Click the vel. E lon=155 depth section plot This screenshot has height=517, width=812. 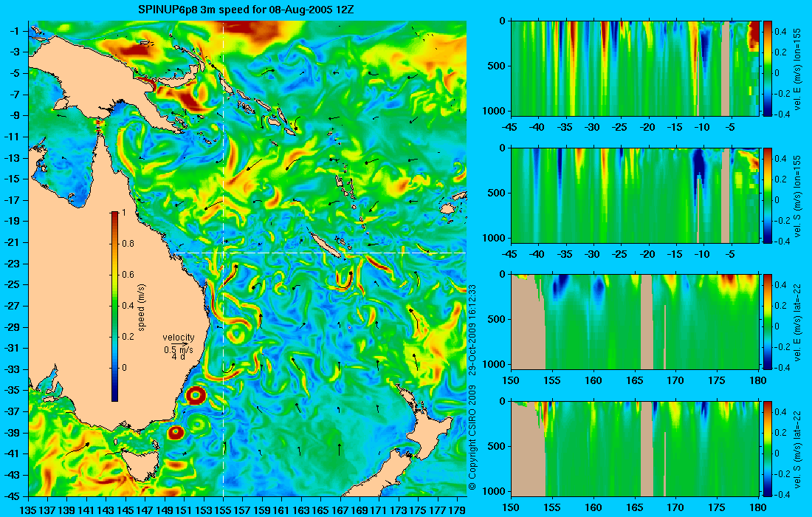635,69
